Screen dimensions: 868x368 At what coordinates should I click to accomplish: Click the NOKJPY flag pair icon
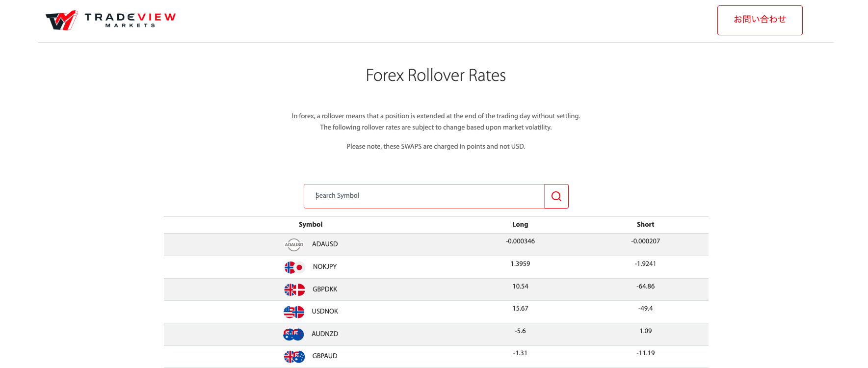click(x=294, y=267)
